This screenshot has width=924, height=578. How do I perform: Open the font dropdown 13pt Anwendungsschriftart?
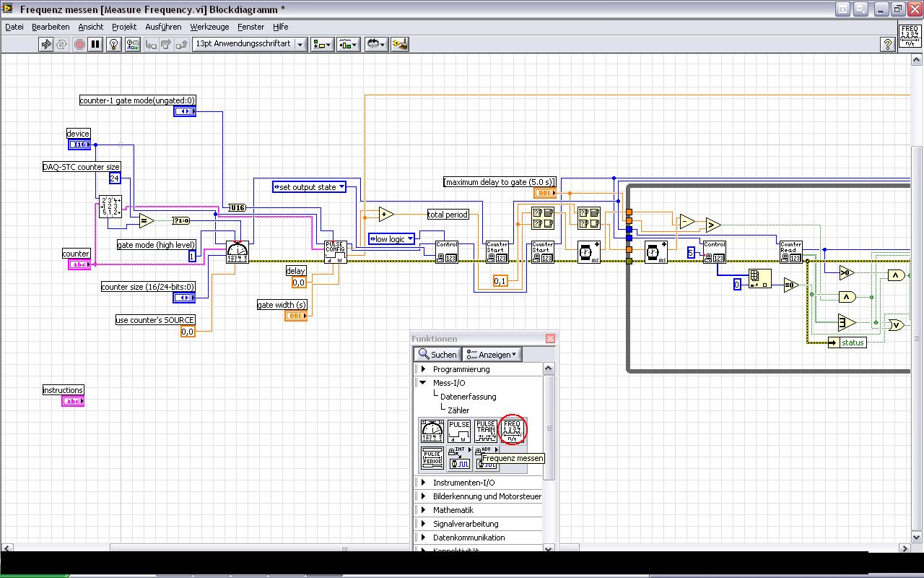point(250,44)
